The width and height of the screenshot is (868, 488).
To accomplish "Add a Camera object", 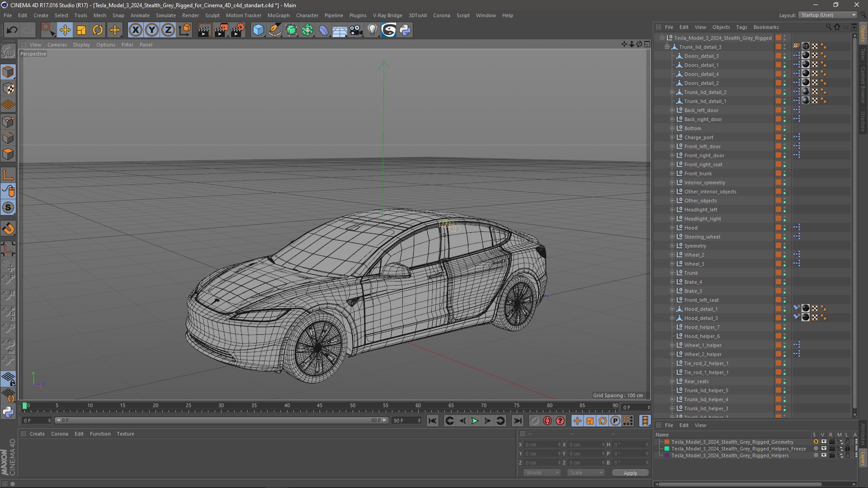I will pos(356,30).
